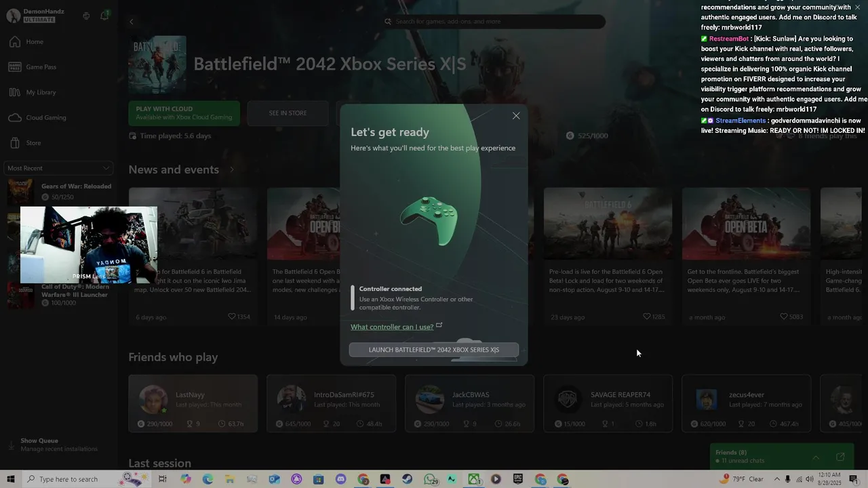This screenshot has width=868, height=488.
Task: Open DemonHandz profile avatar
Action: point(14,16)
